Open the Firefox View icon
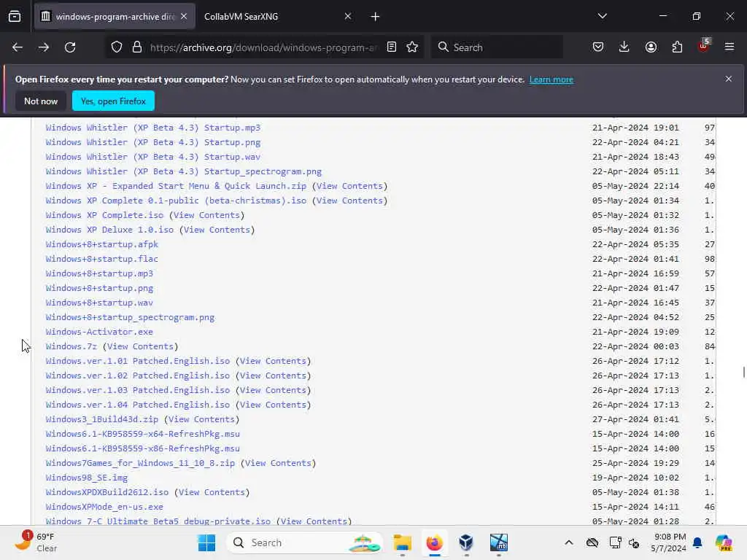 point(15,17)
